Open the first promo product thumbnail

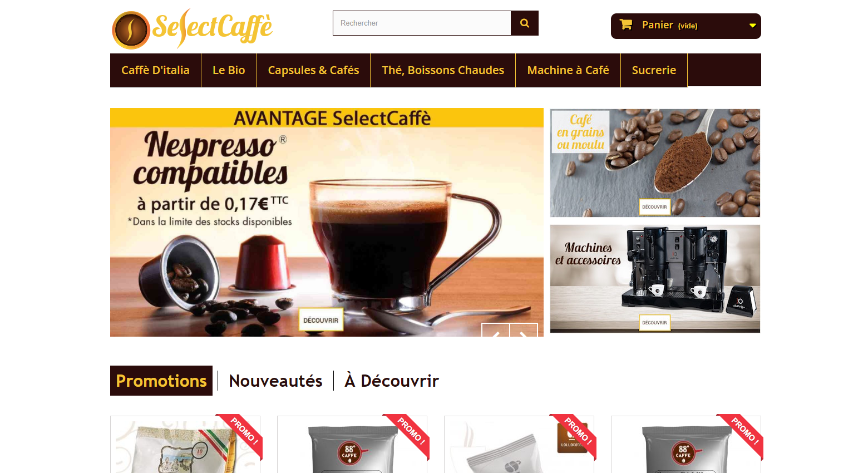[185, 445]
